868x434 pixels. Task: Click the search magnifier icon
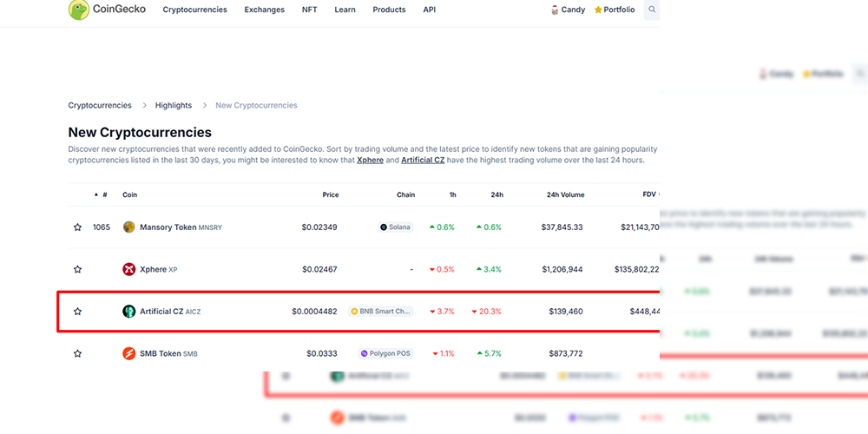click(x=652, y=10)
